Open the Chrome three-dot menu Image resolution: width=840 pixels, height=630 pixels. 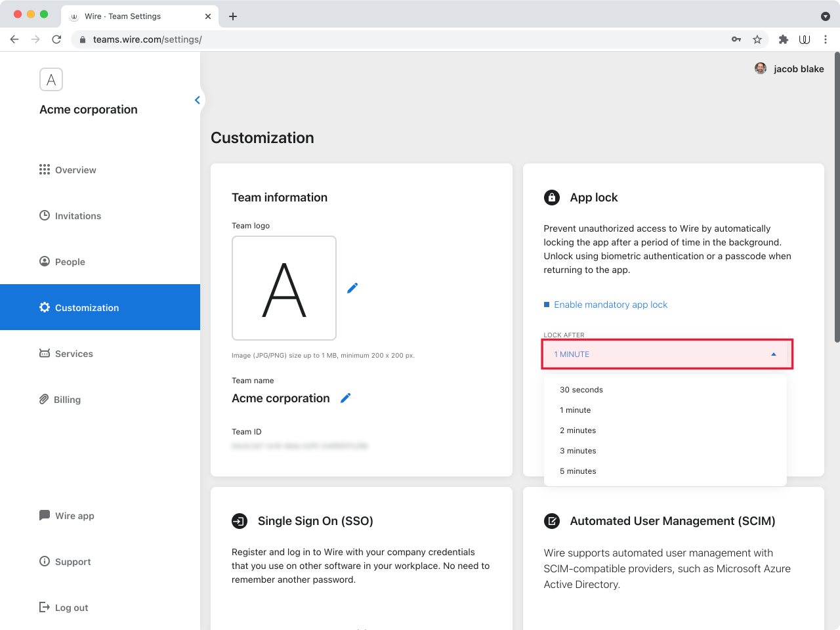(x=826, y=39)
